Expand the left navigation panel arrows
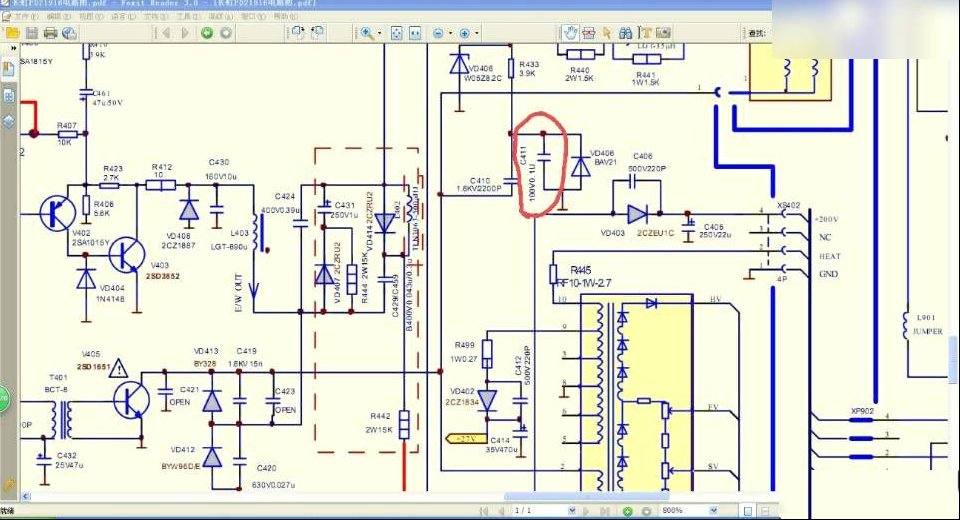This screenshot has height=520, width=960. 13,48
